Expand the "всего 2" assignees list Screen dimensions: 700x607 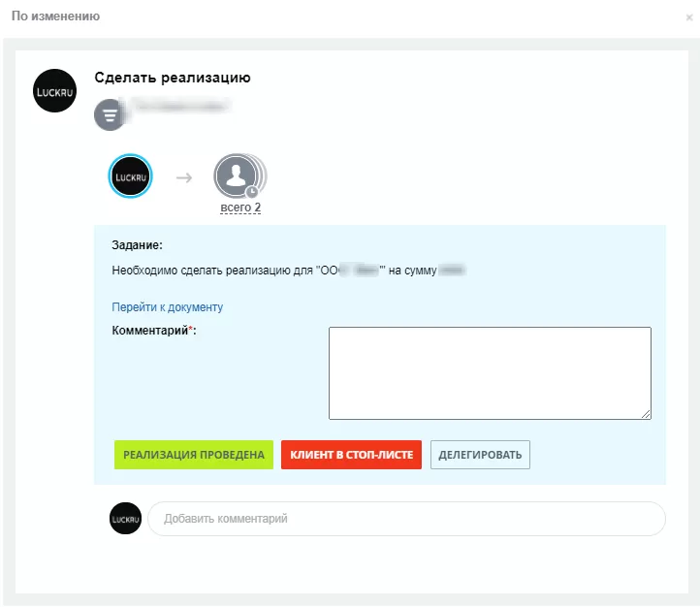point(240,208)
